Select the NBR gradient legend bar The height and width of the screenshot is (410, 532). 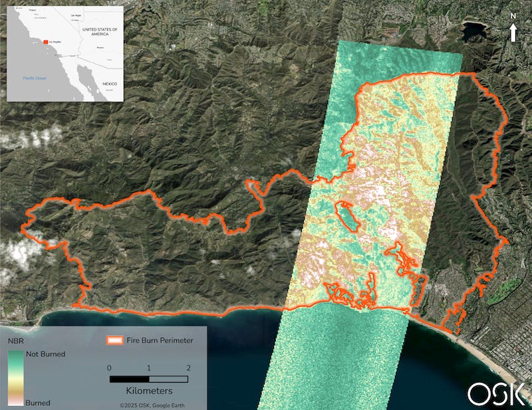[x=17, y=377]
